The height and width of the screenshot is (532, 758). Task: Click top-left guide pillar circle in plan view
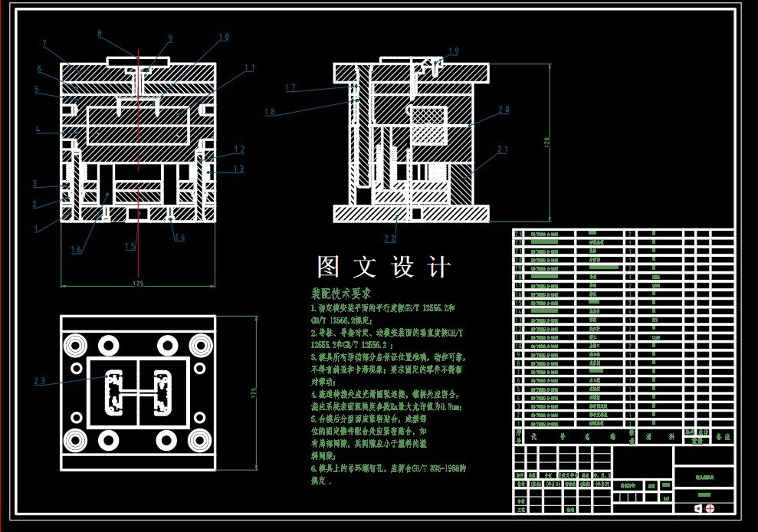(76, 345)
